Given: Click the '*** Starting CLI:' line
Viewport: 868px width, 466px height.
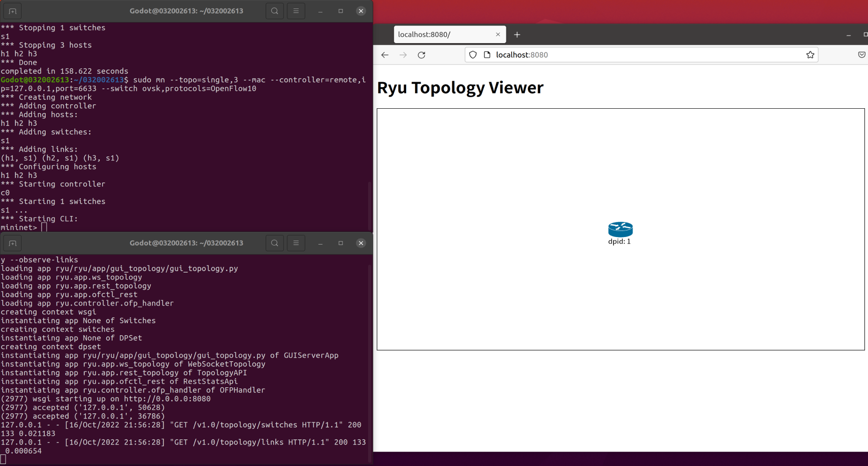Looking at the screenshot, I should tap(39, 219).
